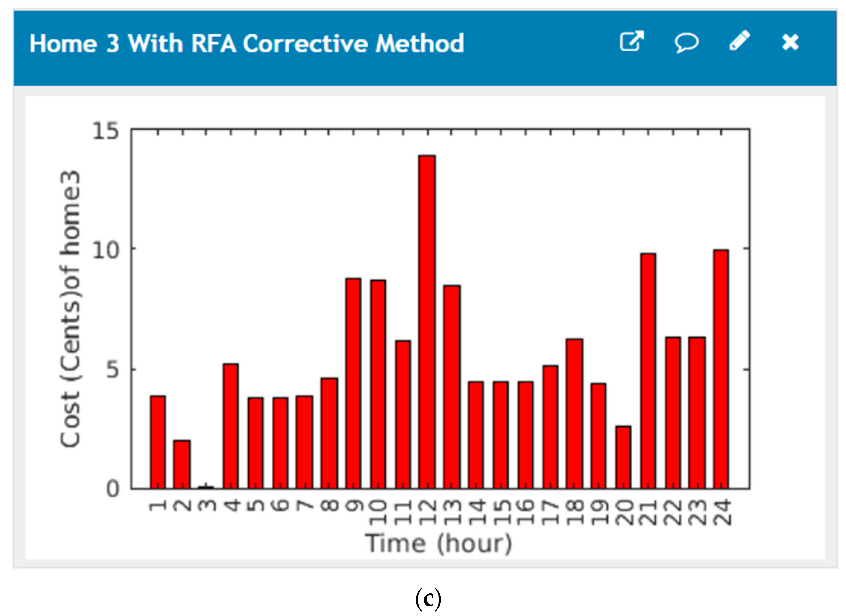Click the short red bar at hour 2
The height and width of the screenshot is (616, 846).
pos(182,464)
